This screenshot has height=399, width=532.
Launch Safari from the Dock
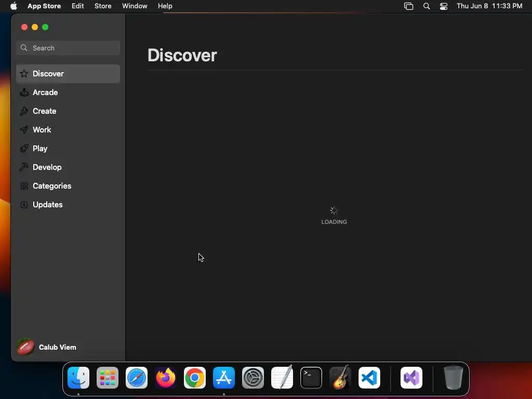point(137,378)
